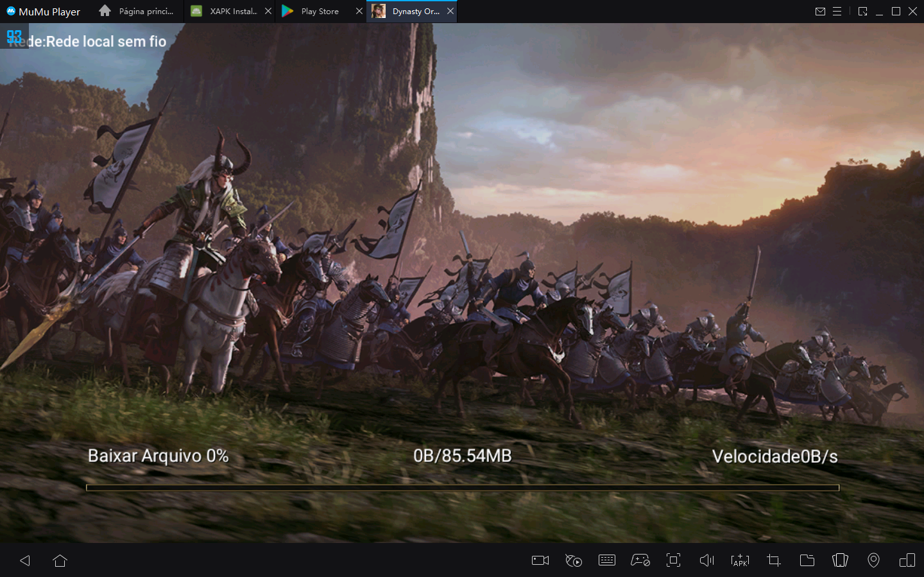This screenshot has width=924, height=577.
Task: Install an APK file
Action: (x=740, y=560)
